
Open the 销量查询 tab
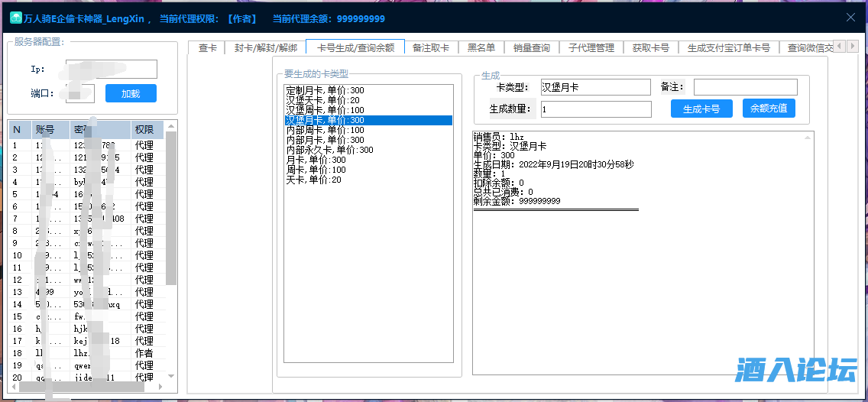coord(531,47)
